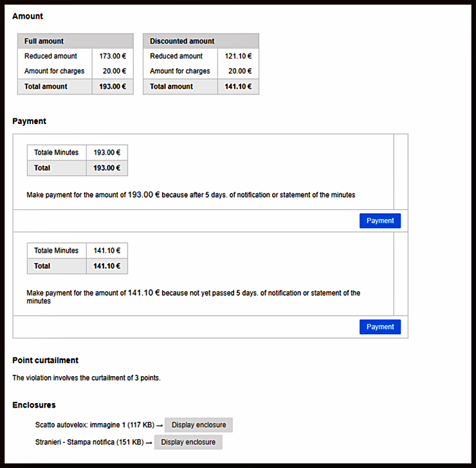
Task: Click the 'after 5 days' payment note
Action: click(190, 195)
